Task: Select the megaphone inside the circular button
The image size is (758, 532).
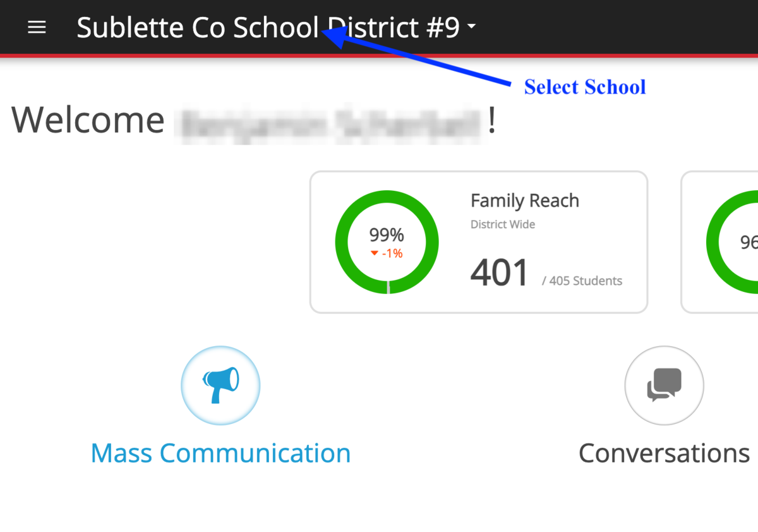Action: coord(220,385)
